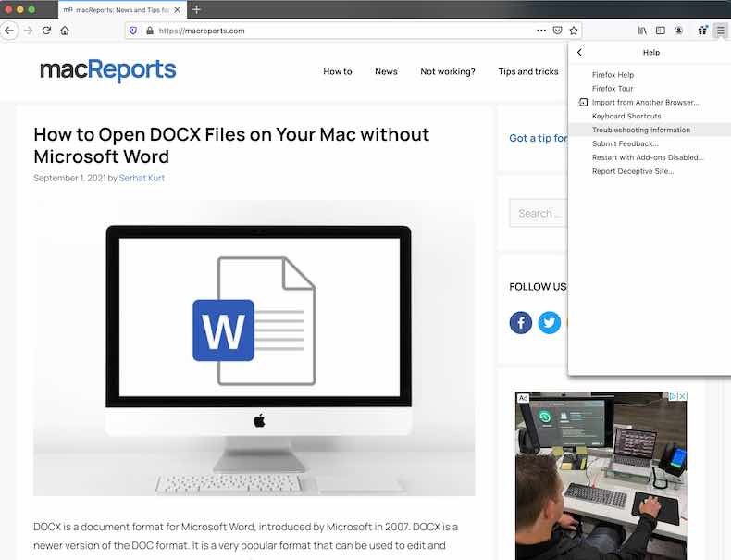
Task: Click the forward navigation arrow
Action: click(x=29, y=31)
